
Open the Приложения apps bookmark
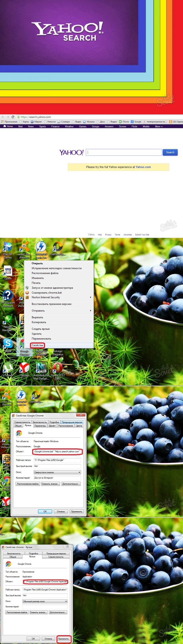click(x=9, y=122)
